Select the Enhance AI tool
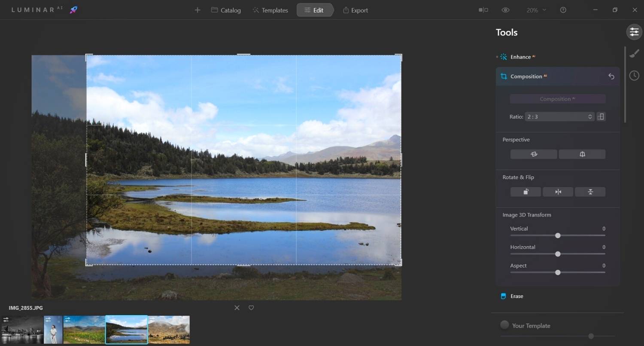The width and height of the screenshot is (644, 346). point(522,56)
